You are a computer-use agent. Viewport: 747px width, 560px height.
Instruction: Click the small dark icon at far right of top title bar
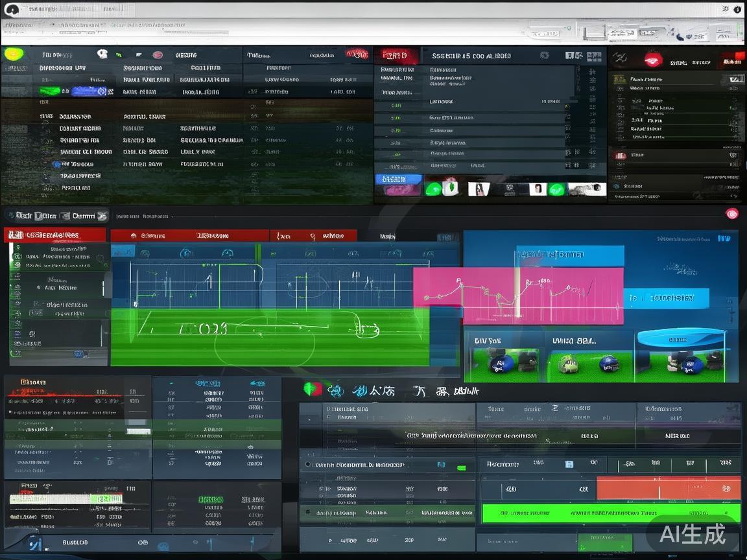click(737, 10)
